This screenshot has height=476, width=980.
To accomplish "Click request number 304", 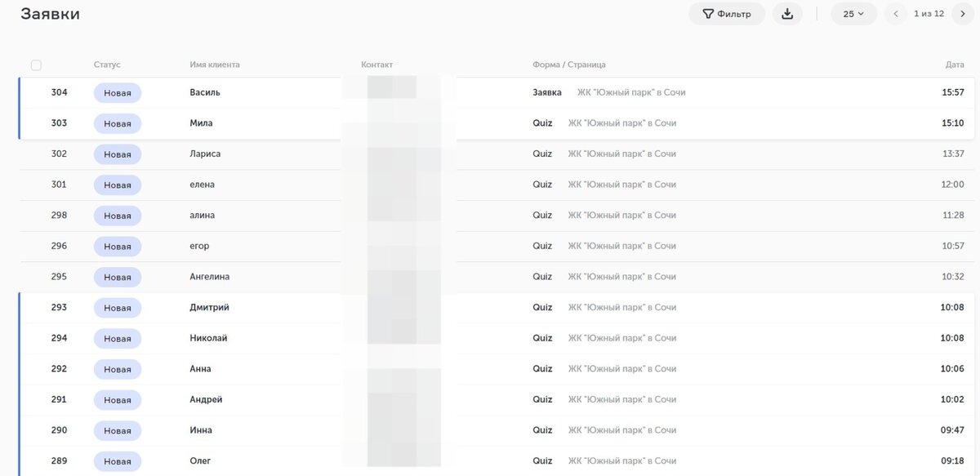I will 59,92.
